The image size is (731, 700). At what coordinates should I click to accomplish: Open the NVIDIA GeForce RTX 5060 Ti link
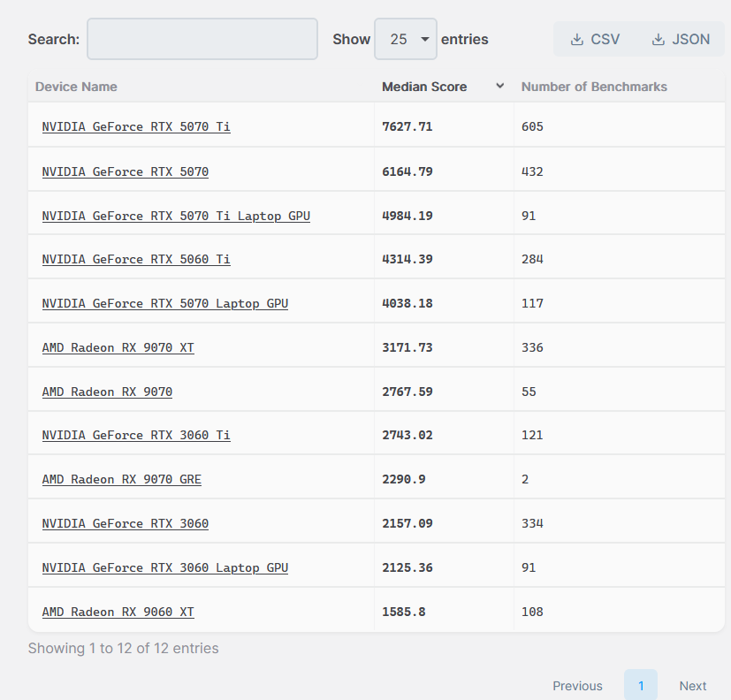pos(136,259)
